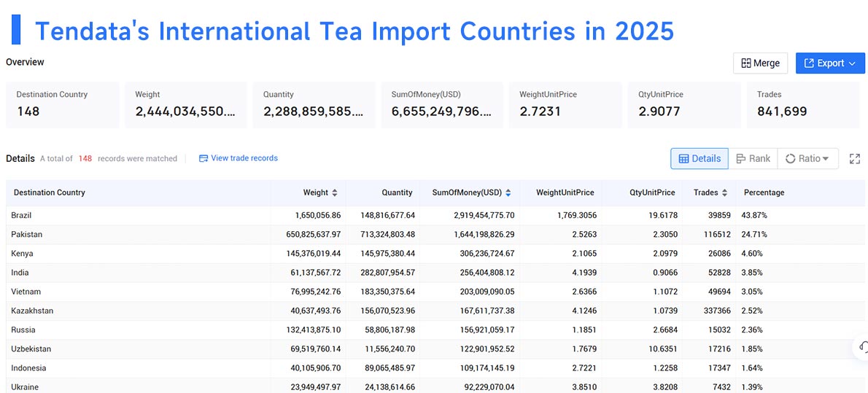Image resolution: width=868 pixels, height=393 pixels.
Task: Click the Destination Country overview card
Action: point(63,105)
